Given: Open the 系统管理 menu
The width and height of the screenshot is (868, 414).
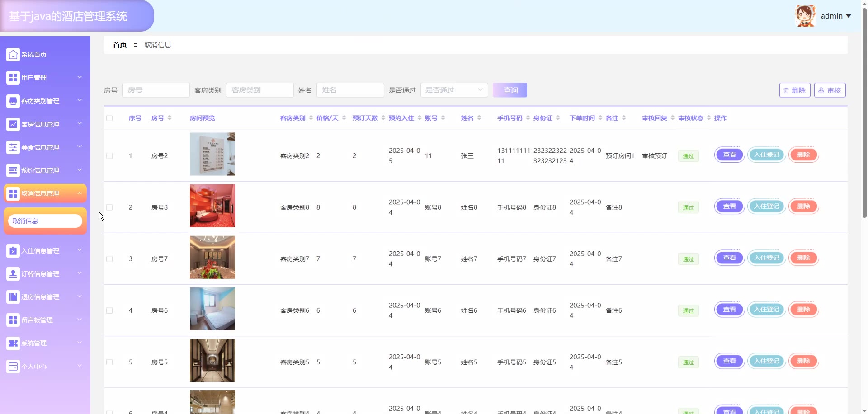Looking at the screenshot, I should (x=45, y=343).
